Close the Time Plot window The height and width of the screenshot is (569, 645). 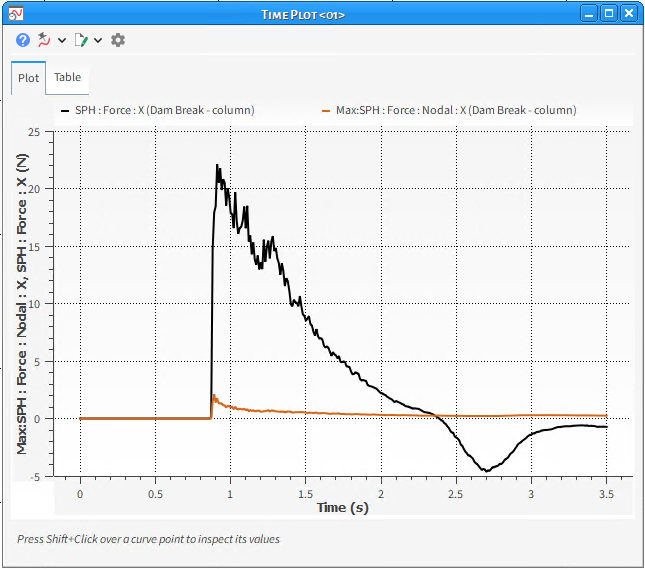tap(629, 14)
